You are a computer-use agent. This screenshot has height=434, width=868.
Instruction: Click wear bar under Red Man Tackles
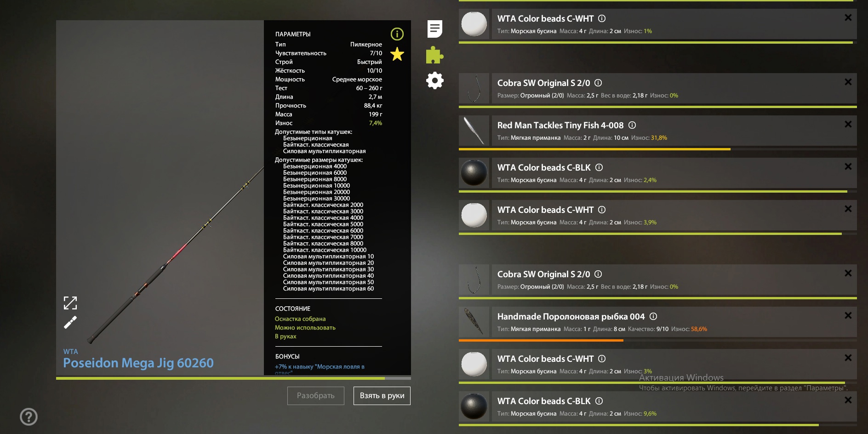(x=658, y=149)
